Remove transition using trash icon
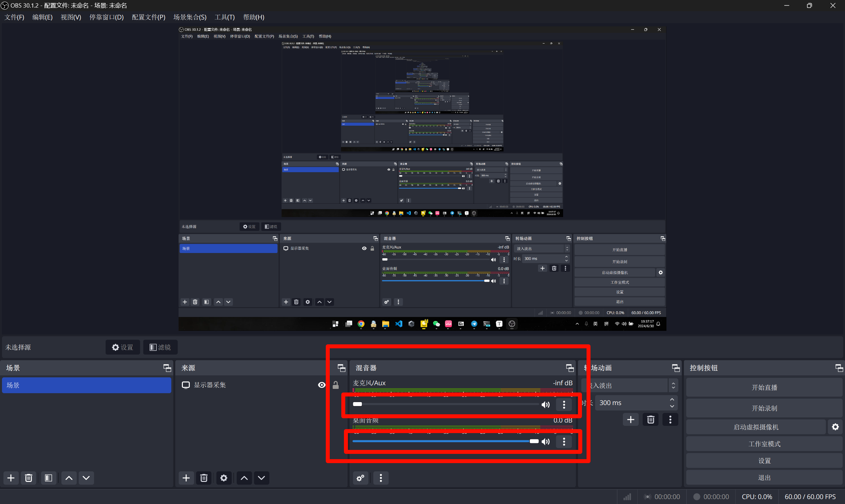This screenshot has height=504, width=845. (x=650, y=420)
